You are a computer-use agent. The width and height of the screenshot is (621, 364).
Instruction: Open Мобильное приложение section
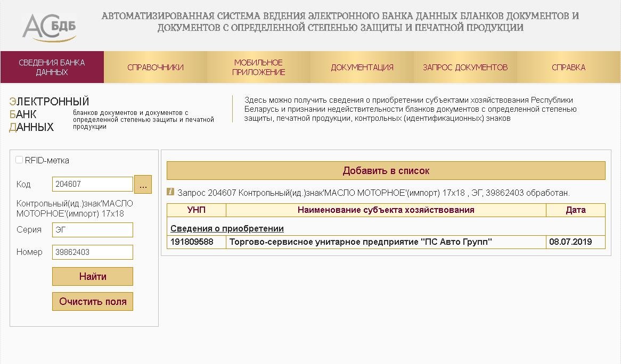259,67
